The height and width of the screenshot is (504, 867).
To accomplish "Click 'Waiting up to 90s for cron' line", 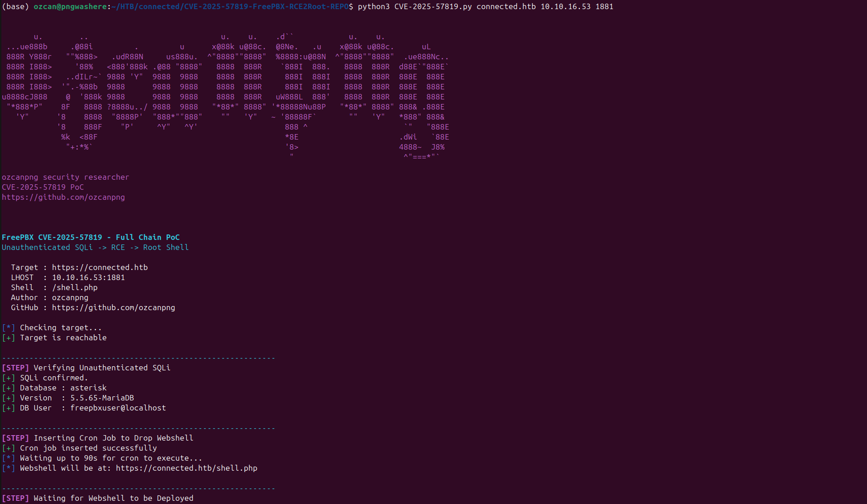I will click(102, 458).
